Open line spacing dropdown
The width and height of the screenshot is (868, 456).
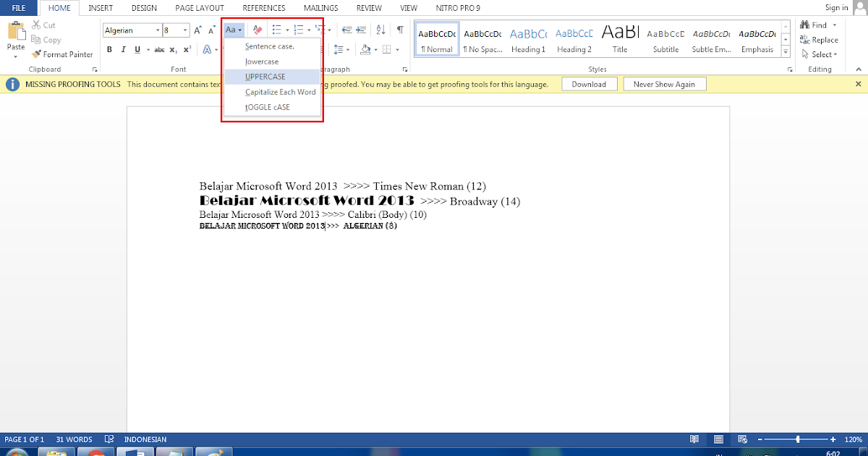click(x=341, y=50)
